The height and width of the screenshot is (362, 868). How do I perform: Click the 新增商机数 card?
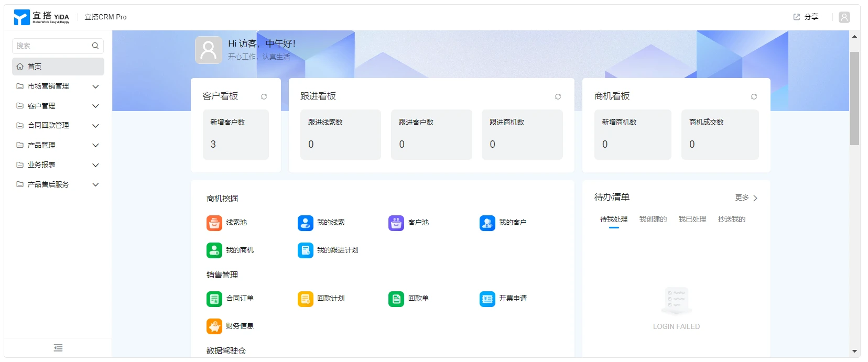tap(633, 135)
